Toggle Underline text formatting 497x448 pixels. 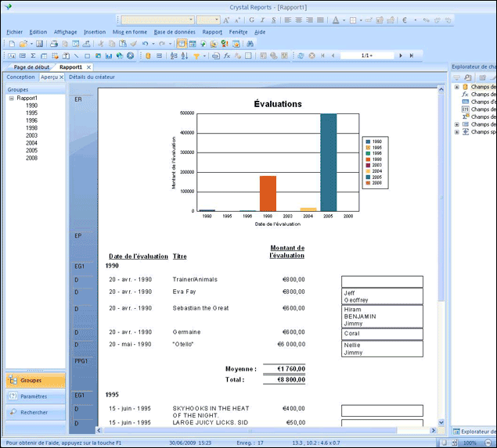(273, 20)
